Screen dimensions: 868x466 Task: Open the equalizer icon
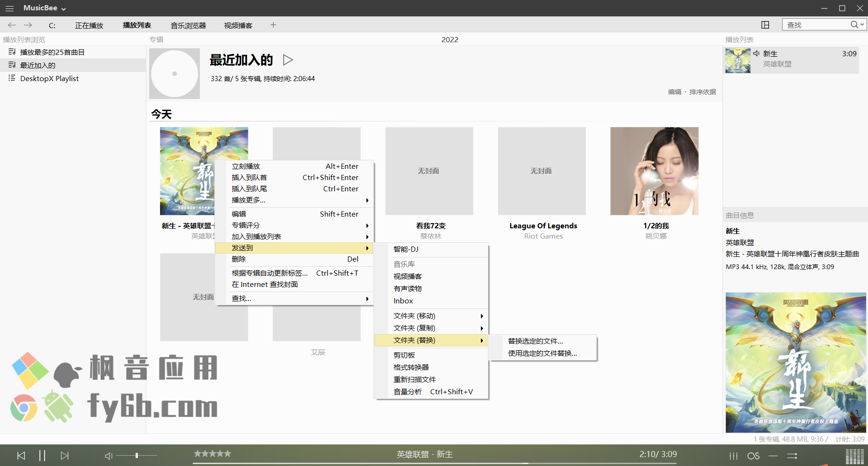pyautogui.click(x=734, y=456)
